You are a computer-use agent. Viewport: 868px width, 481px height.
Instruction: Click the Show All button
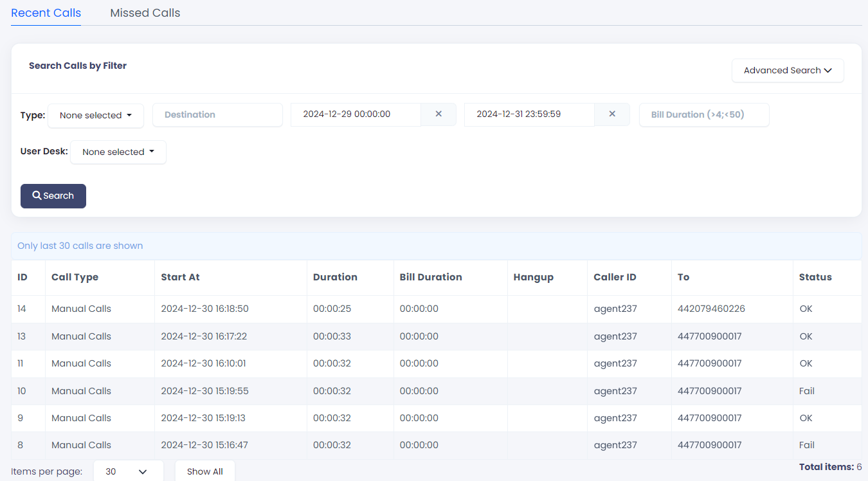tap(205, 471)
